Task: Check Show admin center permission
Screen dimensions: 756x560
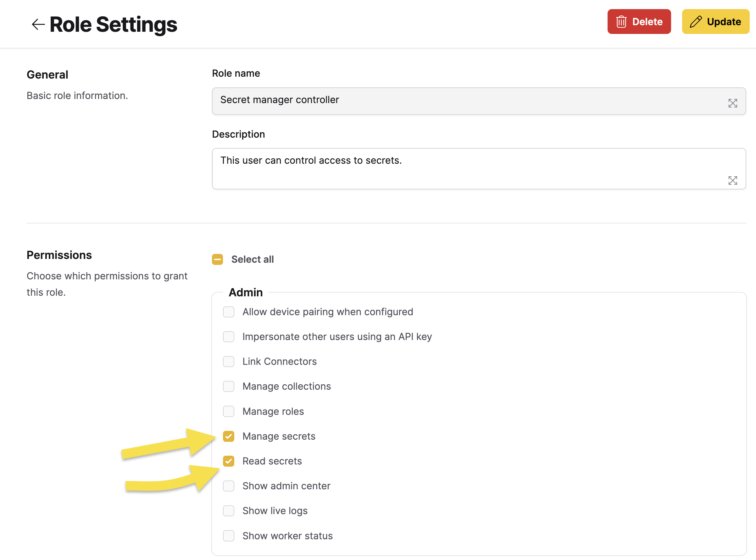Action: pos(229,486)
